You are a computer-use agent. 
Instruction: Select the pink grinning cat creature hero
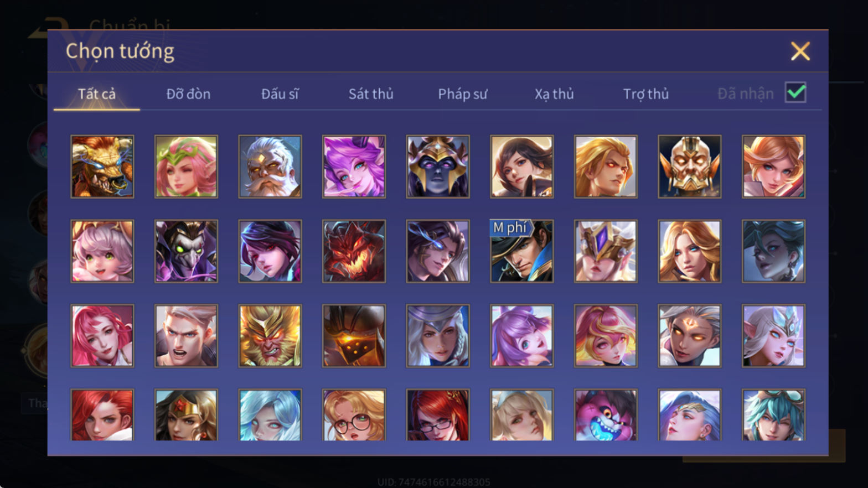(606, 415)
